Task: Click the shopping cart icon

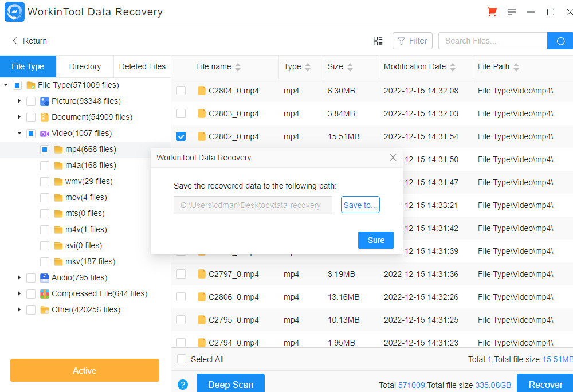Action: coord(492,12)
